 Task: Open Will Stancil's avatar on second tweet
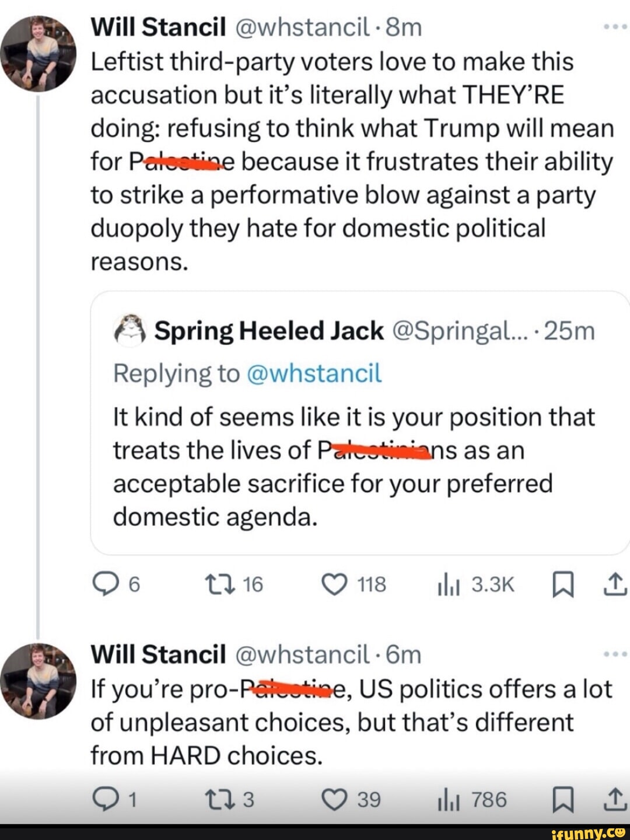[38, 681]
